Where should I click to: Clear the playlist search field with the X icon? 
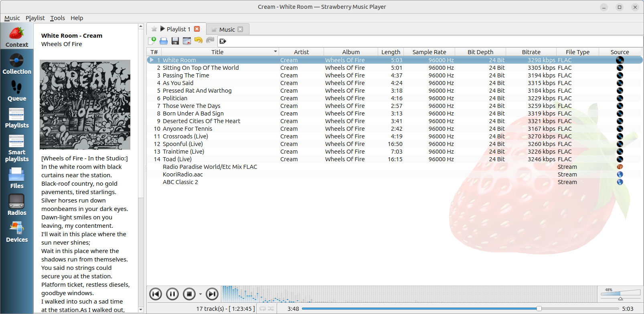click(x=223, y=41)
